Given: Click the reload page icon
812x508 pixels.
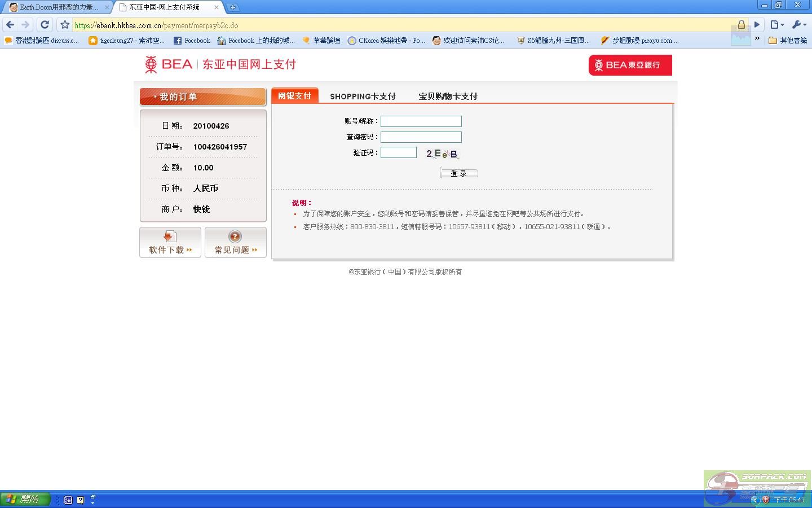Looking at the screenshot, I should pyautogui.click(x=45, y=25).
